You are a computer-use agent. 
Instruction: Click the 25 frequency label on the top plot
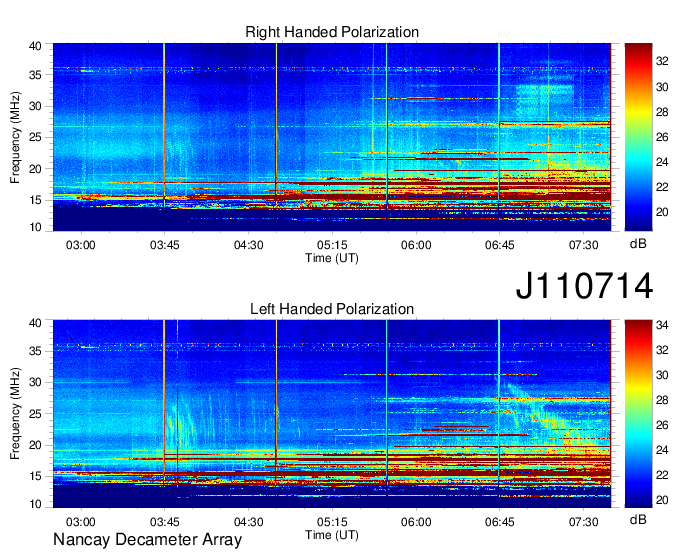pos(35,137)
